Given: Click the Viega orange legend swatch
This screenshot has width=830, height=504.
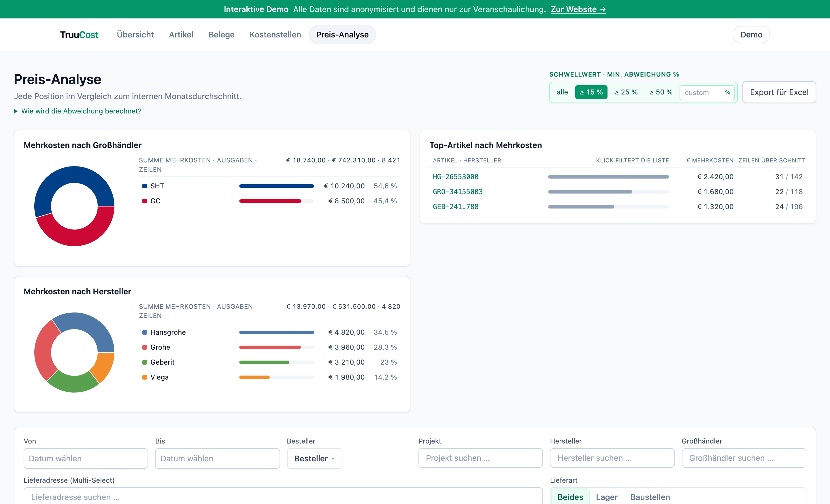Looking at the screenshot, I should [144, 377].
